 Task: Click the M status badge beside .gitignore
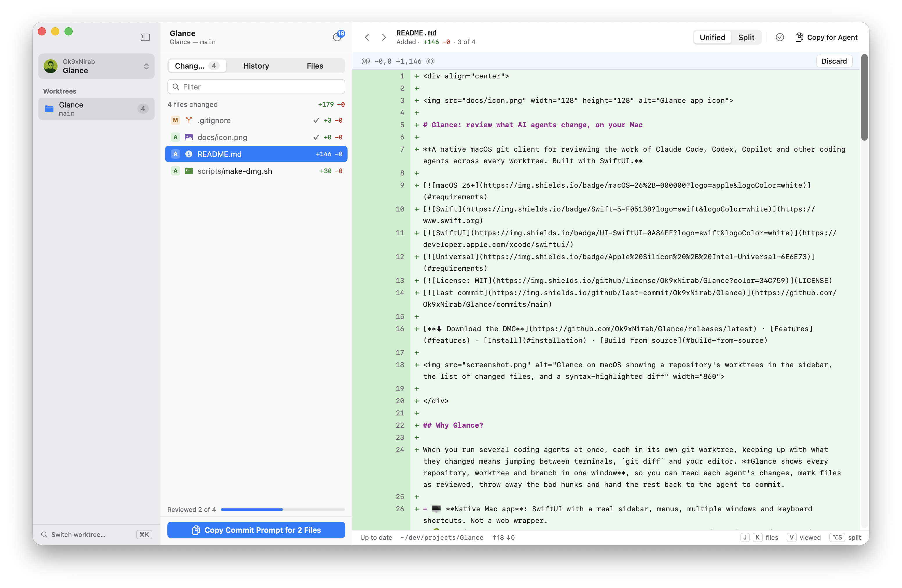(x=175, y=121)
